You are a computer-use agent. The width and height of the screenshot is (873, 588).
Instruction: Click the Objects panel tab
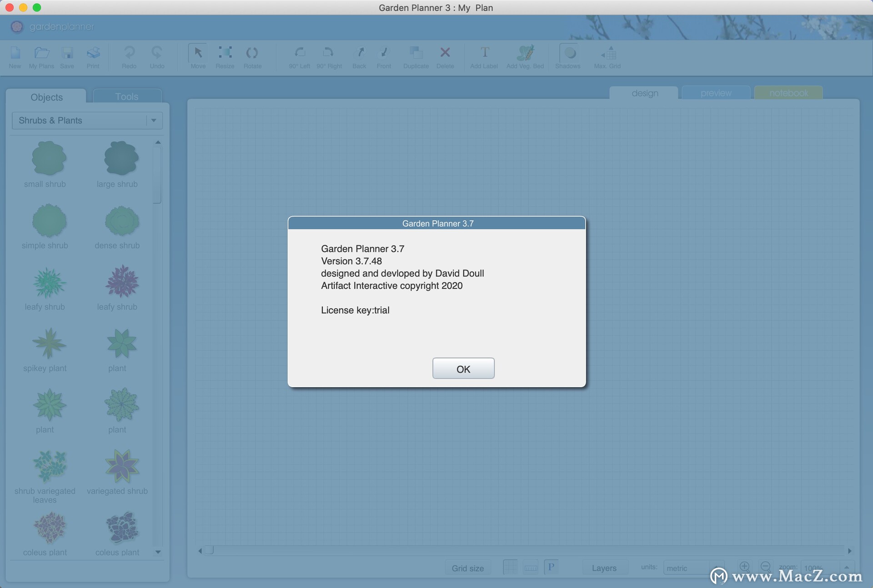pos(46,96)
